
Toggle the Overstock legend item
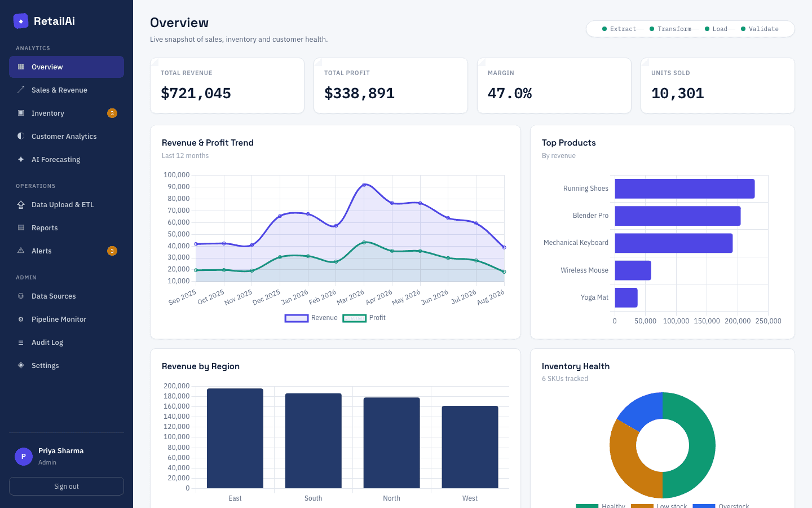[x=721, y=506]
